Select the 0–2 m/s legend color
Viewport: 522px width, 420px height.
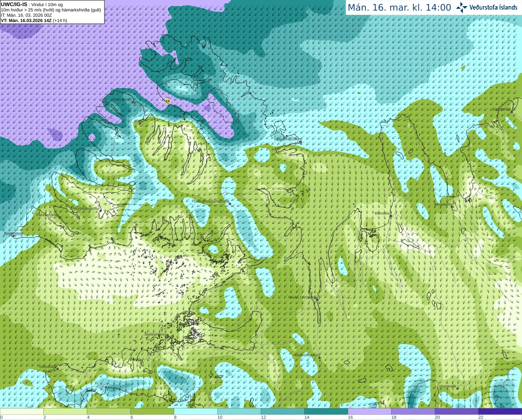[x=22, y=411]
